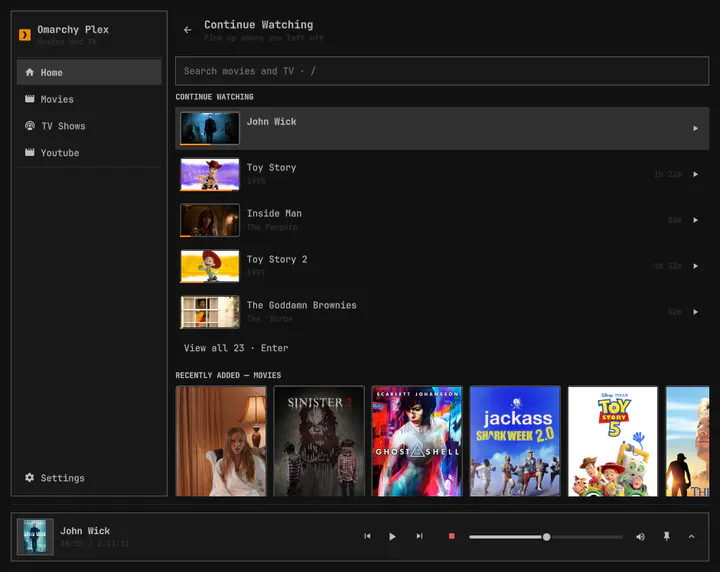Click the Settings gear icon
The height and width of the screenshot is (572, 720).
[x=30, y=477]
